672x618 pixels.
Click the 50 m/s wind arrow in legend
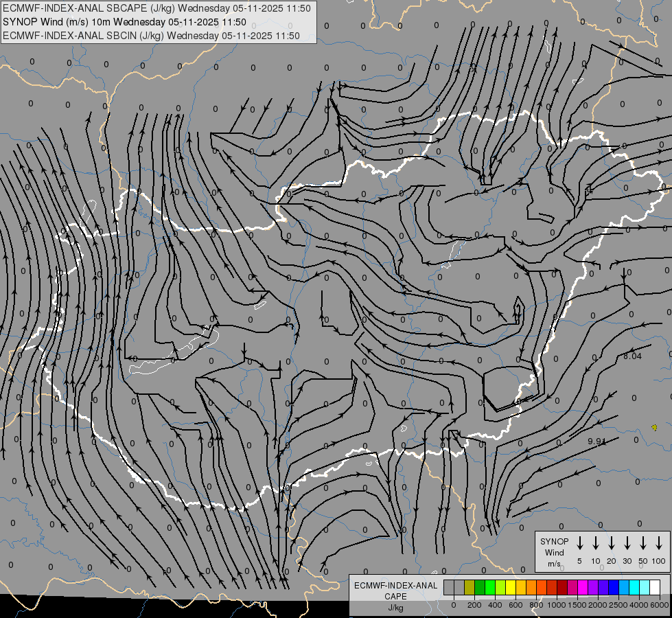pos(643,543)
